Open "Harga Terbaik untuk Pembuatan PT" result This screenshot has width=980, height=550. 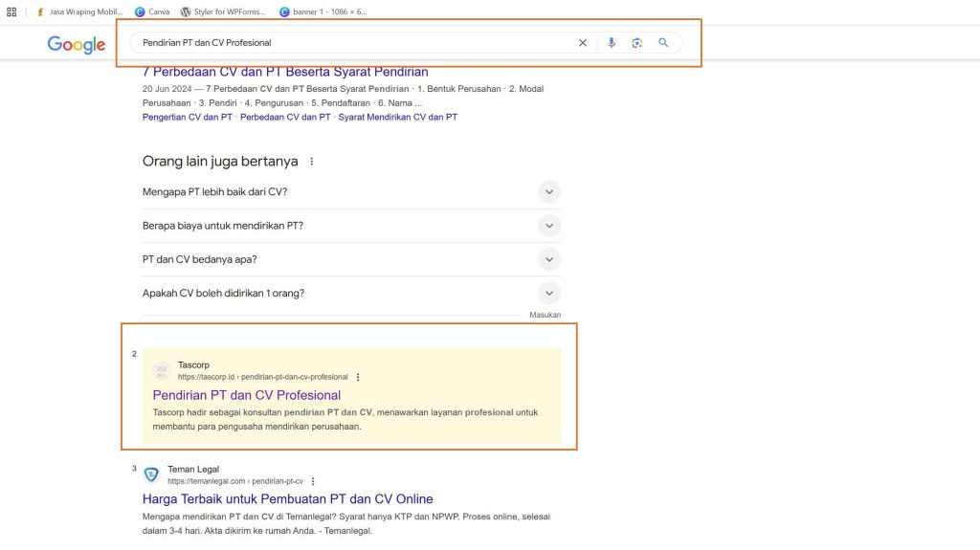(287, 498)
